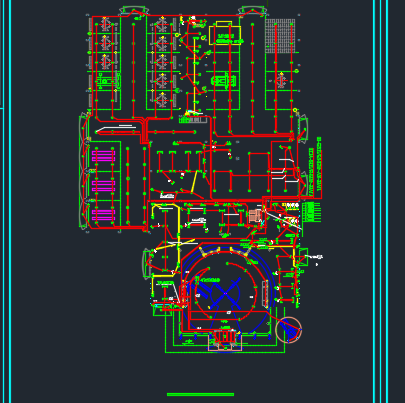
Task: Click the large curved bay on the left wall
Action: pyautogui.click(x=84, y=171)
